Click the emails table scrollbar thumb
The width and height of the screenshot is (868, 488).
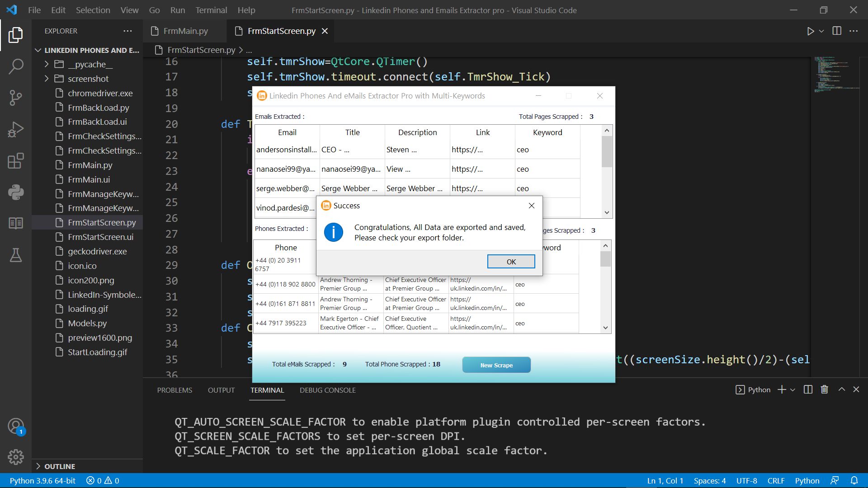[x=607, y=151]
